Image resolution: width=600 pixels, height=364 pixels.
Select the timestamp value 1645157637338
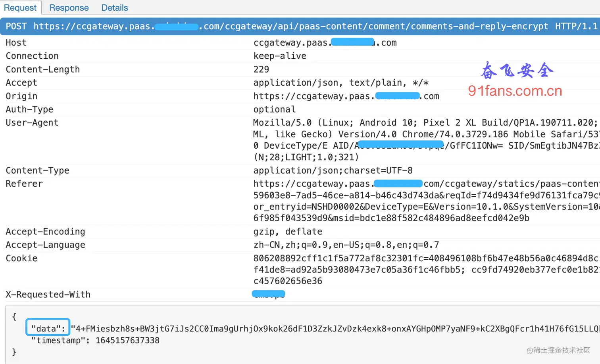[x=127, y=340]
